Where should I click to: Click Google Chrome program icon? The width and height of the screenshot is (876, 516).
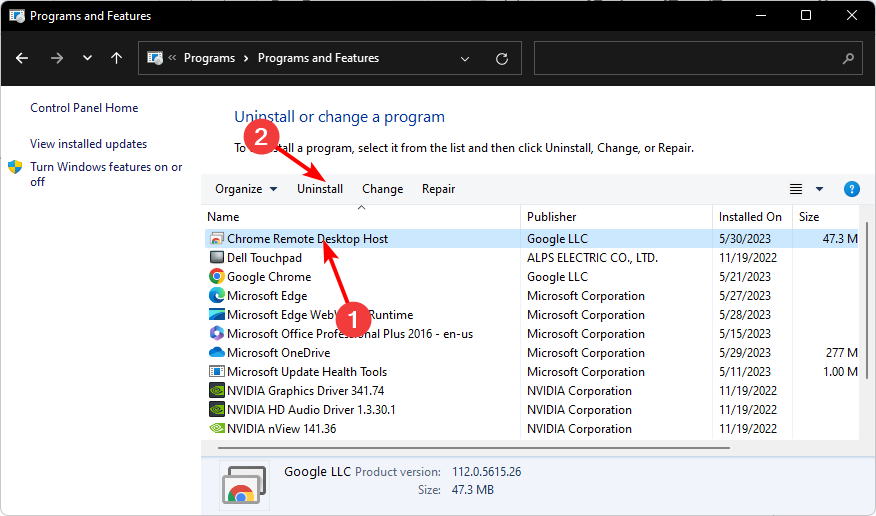pos(216,276)
